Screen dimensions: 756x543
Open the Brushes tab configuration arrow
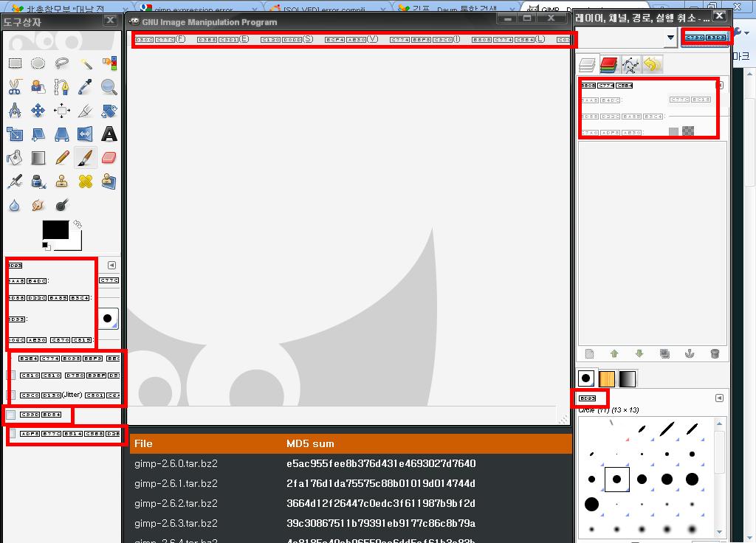click(x=719, y=398)
